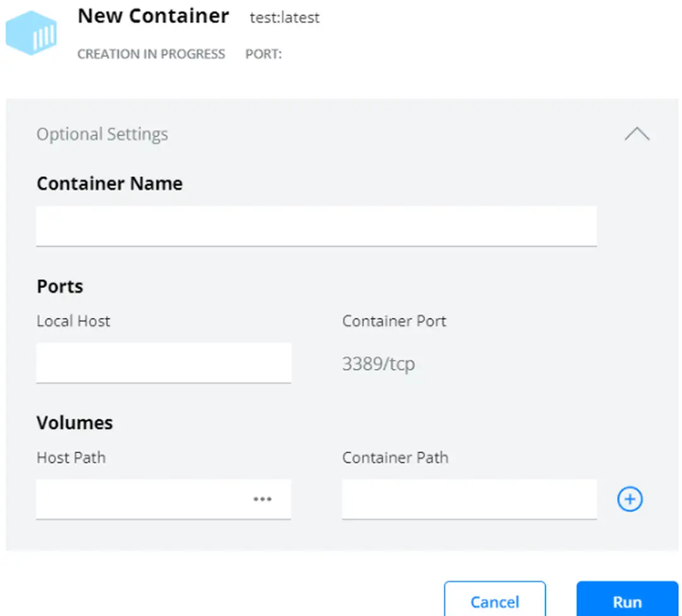Add another volume mapping with the plus icon
682x616 pixels.
coord(630,499)
